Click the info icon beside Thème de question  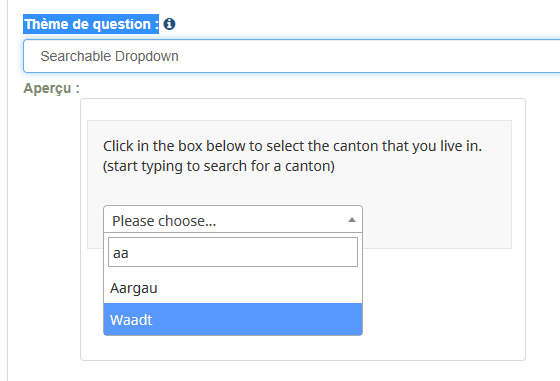[x=169, y=24]
